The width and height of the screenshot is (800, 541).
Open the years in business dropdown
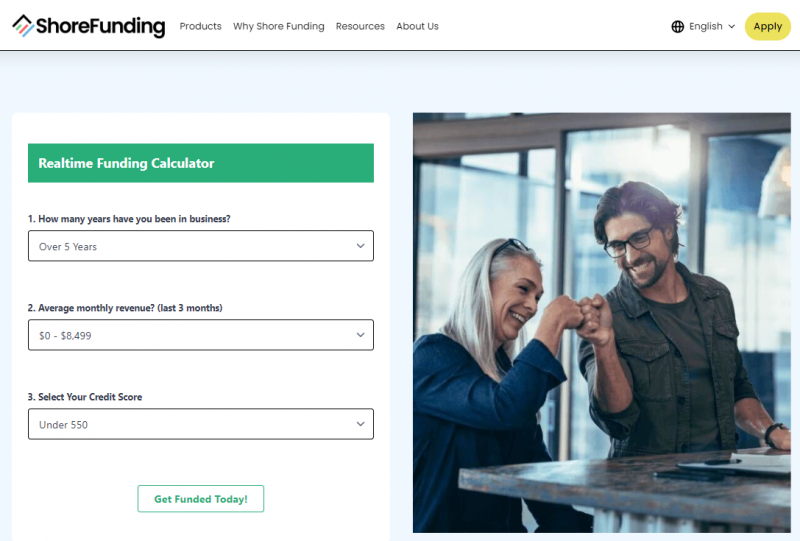(201, 246)
